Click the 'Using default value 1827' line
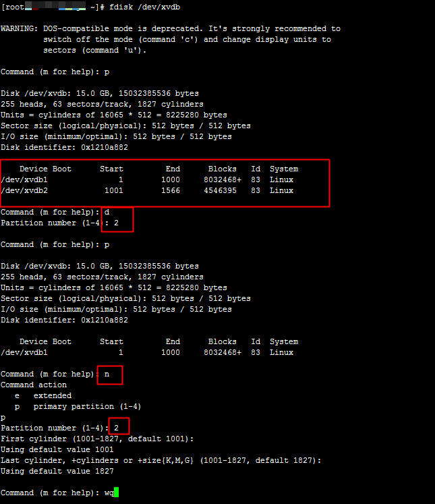 point(57,471)
